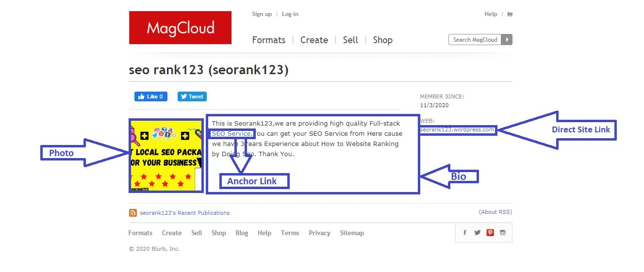This screenshot has height=272, width=644.
Task: Open the seorank123.wordpress.com web link
Action: pos(457,130)
